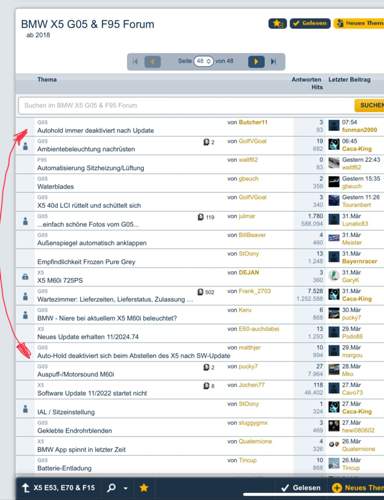Open attachments icon on Software Update 11/2022 row

click(x=206, y=386)
